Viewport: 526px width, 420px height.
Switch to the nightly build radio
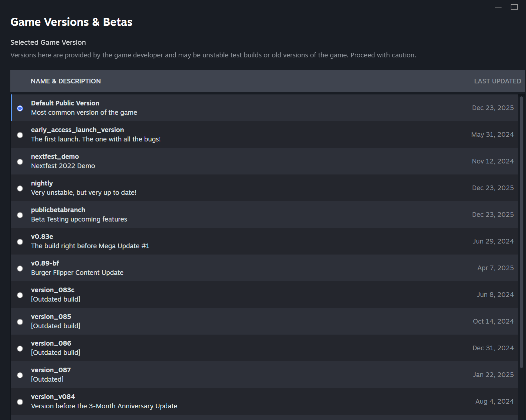tap(20, 188)
